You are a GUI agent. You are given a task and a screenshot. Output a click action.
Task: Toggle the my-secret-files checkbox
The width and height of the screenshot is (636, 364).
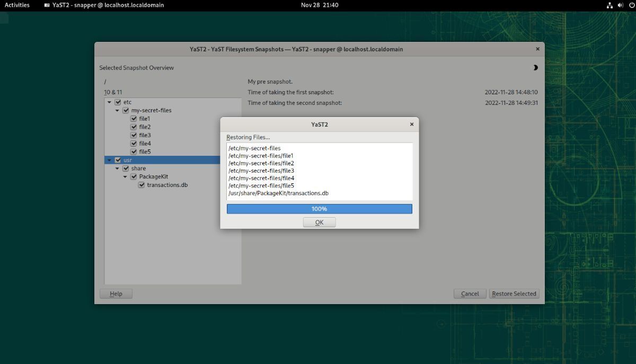click(126, 110)
